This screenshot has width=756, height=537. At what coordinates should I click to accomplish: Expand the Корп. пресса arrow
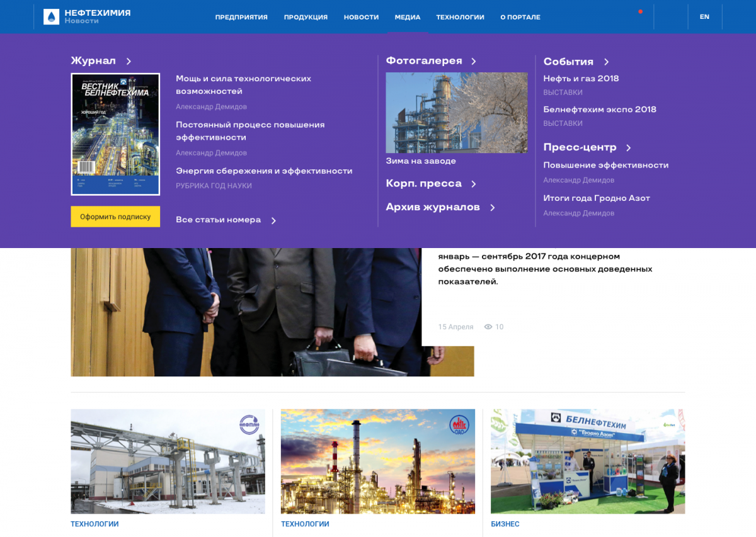(x=474, y=184)
